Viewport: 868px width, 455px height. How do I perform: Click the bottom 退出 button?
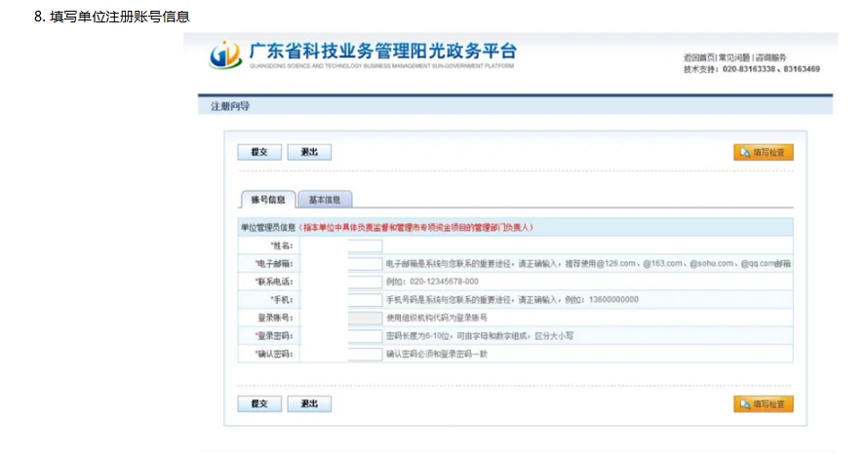(309, 403)
